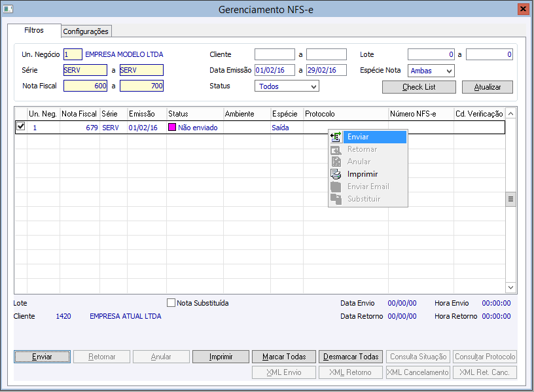Uncheck the row checkbox for nota 679
This screenshot has width=534, height=392.
pos(21,126)
